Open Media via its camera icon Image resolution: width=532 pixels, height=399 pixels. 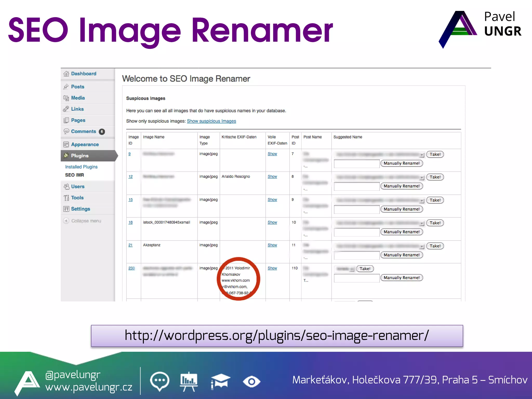(x=66, y=98)
